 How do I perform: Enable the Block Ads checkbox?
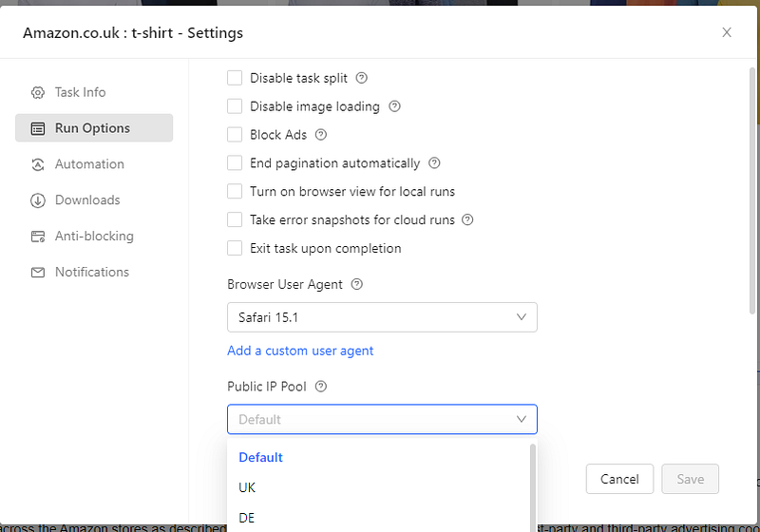235,135
